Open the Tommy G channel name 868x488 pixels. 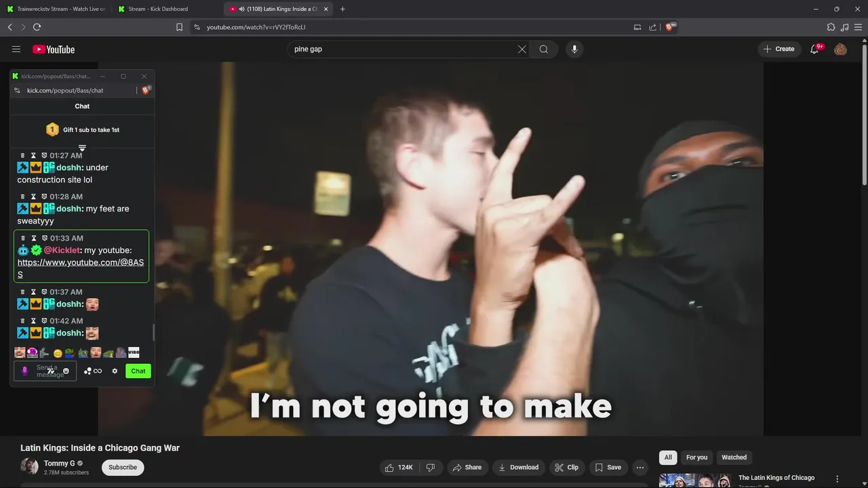point(60,464)
